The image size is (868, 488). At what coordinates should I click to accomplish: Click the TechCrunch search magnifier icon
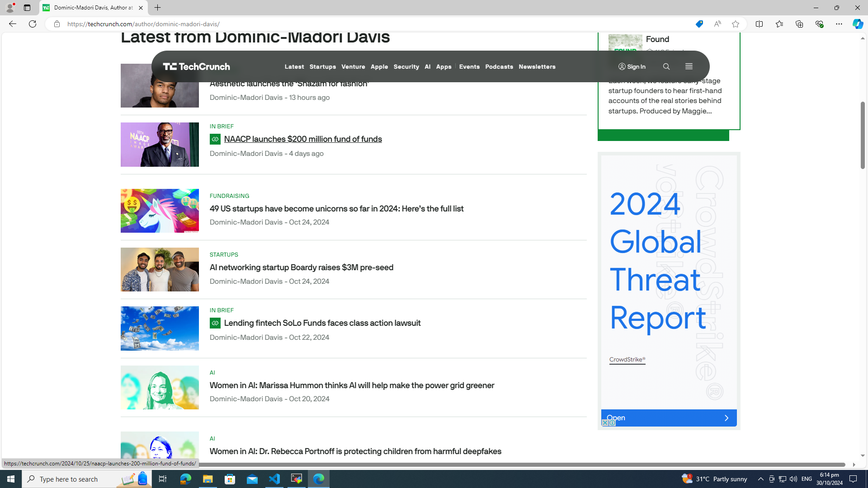pyautogui.click(x=666, y=66)
